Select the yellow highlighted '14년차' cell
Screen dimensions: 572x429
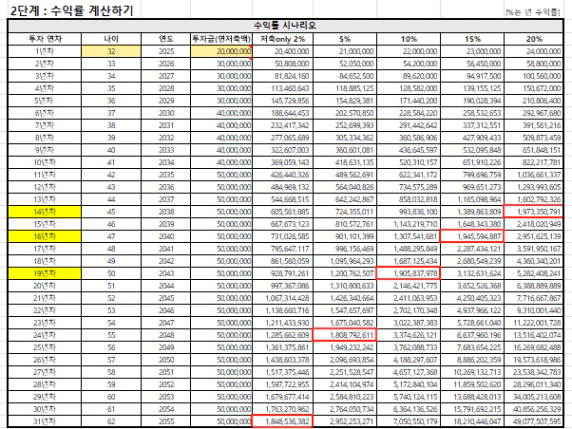pyautogui.click(x=45, y=212)
